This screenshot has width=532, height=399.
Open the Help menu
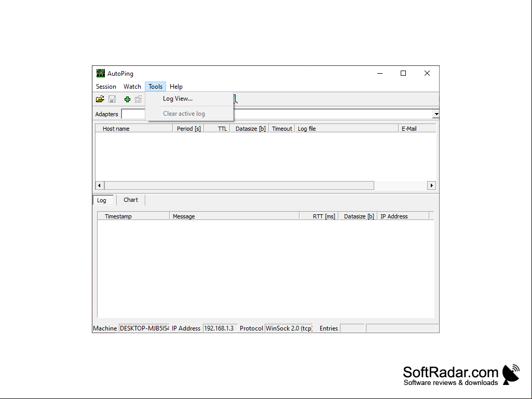coord(176,87)
